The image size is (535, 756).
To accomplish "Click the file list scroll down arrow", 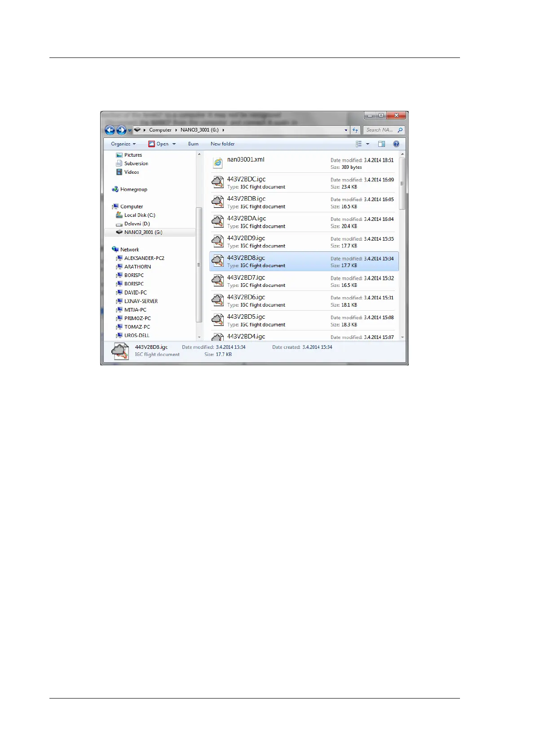I will pos(402,337).
